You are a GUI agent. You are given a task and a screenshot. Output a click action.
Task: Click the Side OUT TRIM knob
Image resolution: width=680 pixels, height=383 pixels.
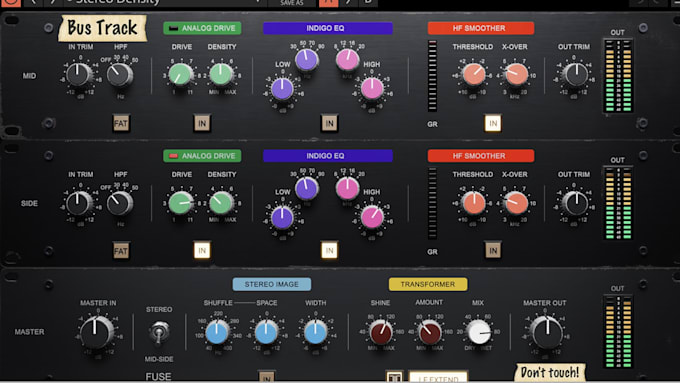click(575, 203)
